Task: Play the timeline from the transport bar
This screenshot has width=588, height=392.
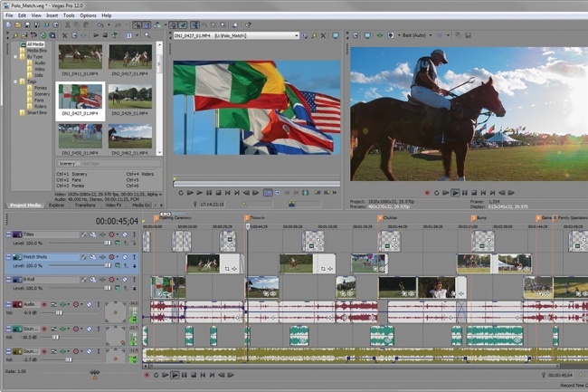Action: pos(175,375)
